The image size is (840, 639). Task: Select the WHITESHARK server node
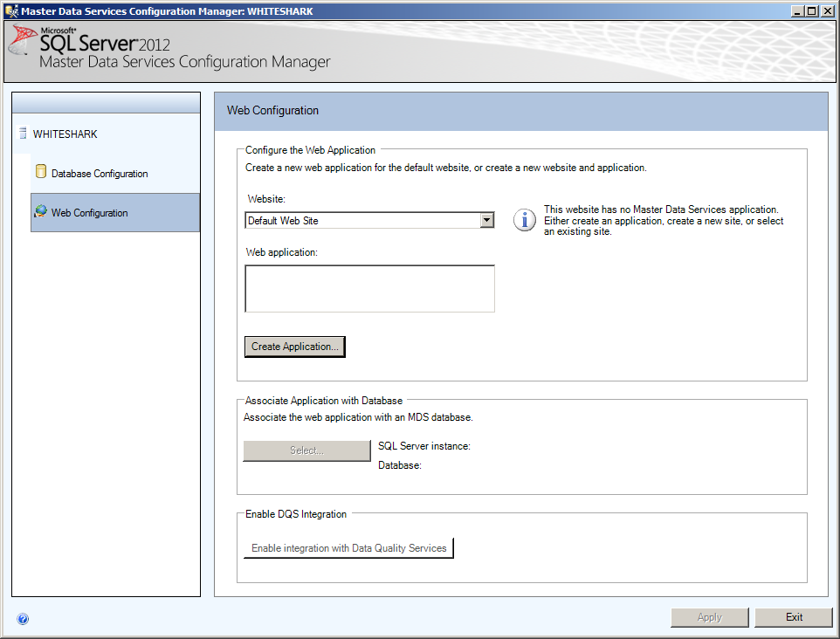point(65,134)
